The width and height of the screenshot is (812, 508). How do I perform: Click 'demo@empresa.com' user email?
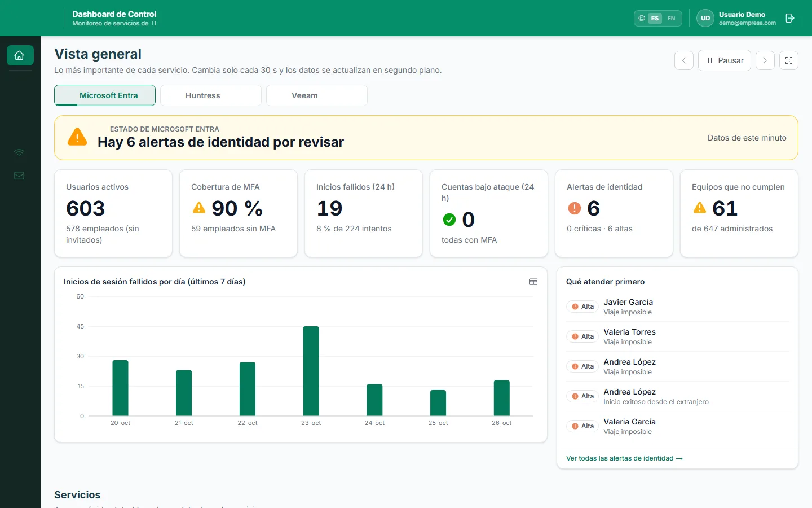pyautogui.click(x=747, y=23)
